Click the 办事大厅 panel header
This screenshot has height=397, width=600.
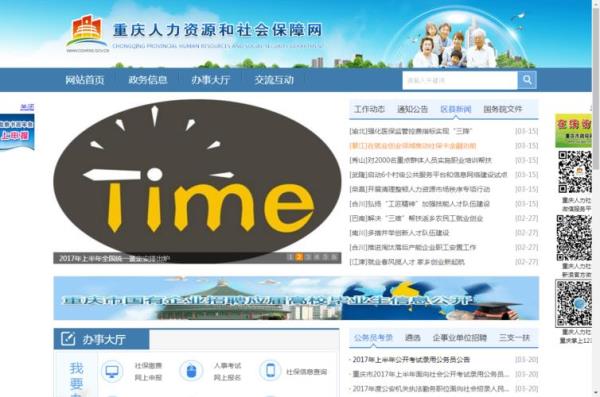(101, 339)
